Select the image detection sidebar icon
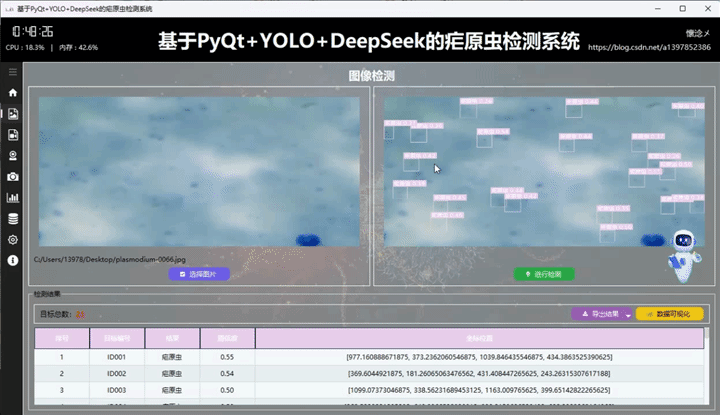The width and height of the screenshot is (720, 415). [x=13, y=114]
